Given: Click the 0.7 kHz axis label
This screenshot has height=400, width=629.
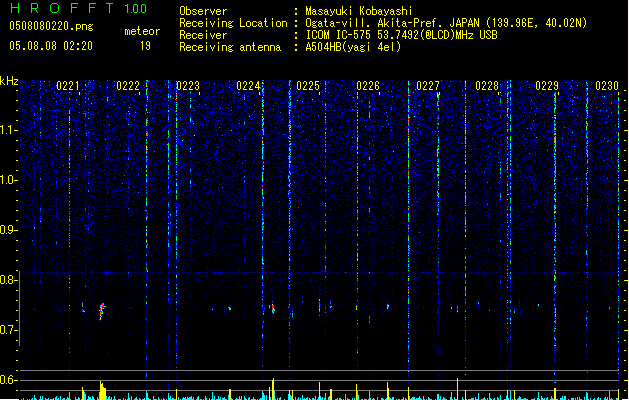Looking at the screenshot, I should pos(9,330).
